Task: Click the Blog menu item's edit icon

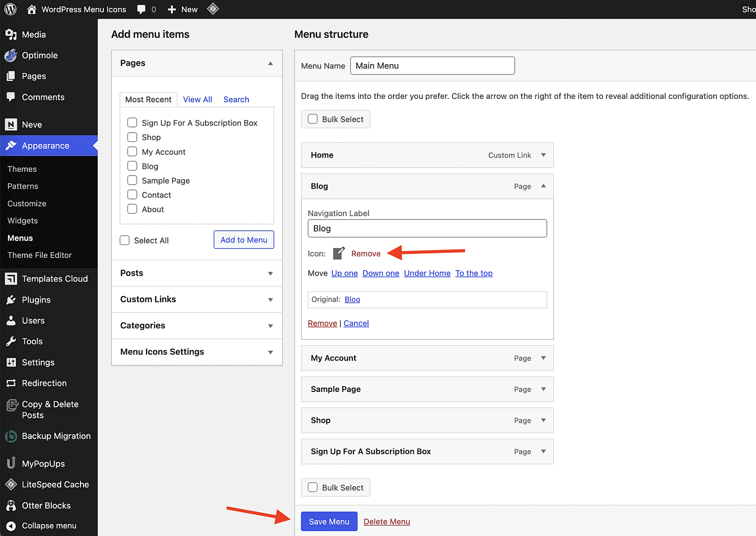Action: pyautogui.click(x=339, y=253)
